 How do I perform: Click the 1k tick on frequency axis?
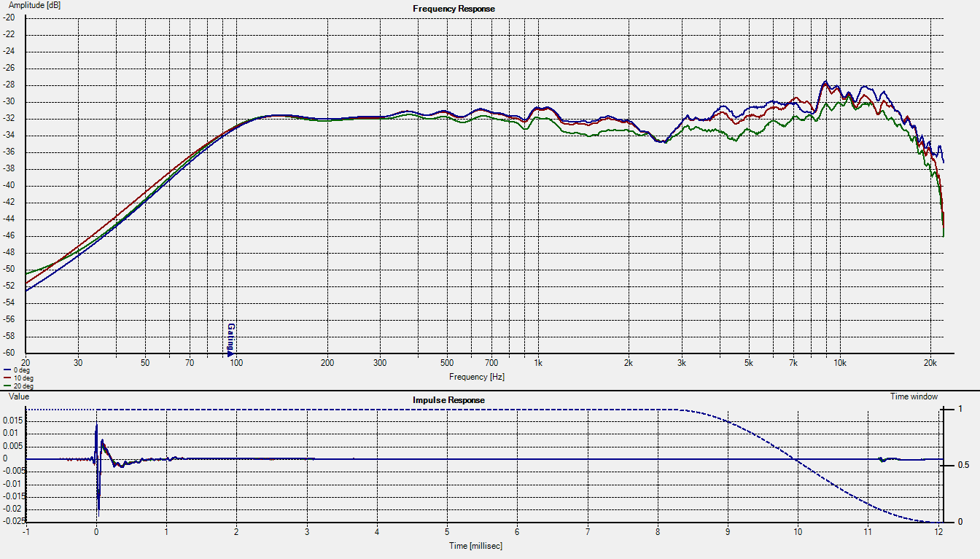(x=537, y=362)
